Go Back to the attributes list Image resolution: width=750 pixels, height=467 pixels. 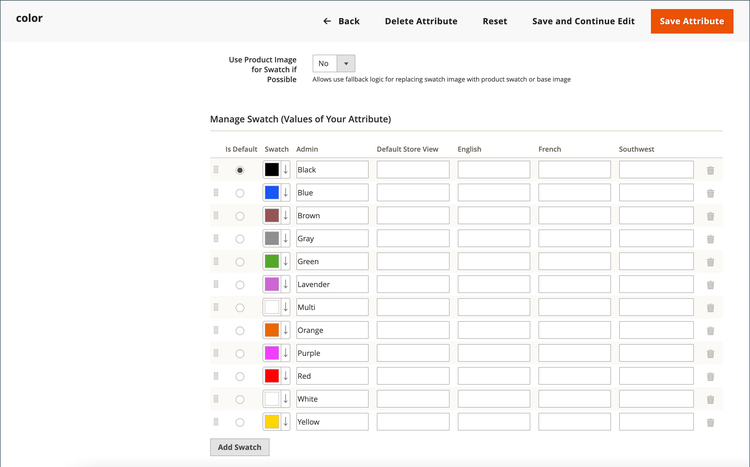341,21
